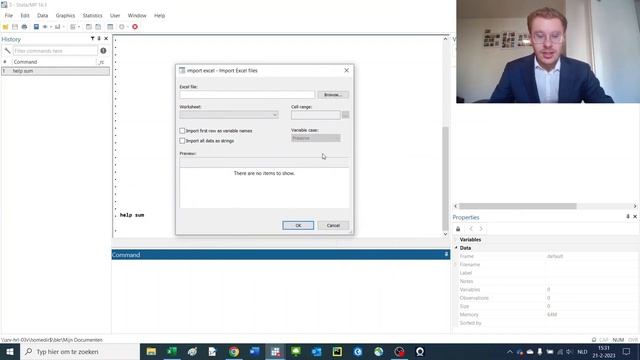This screenshot has width=640, height=360.
Task: Pin the Command panel
Action: (x=446, y=254)
